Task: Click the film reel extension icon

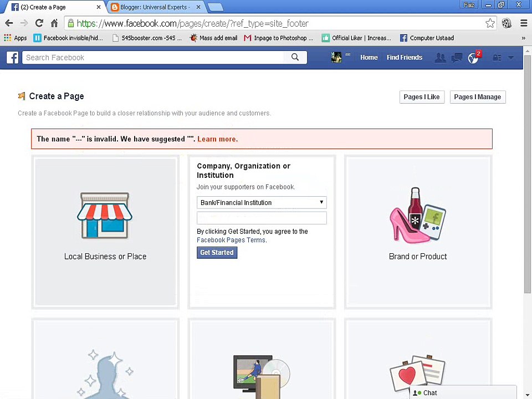Action: (x=507, y=23)
